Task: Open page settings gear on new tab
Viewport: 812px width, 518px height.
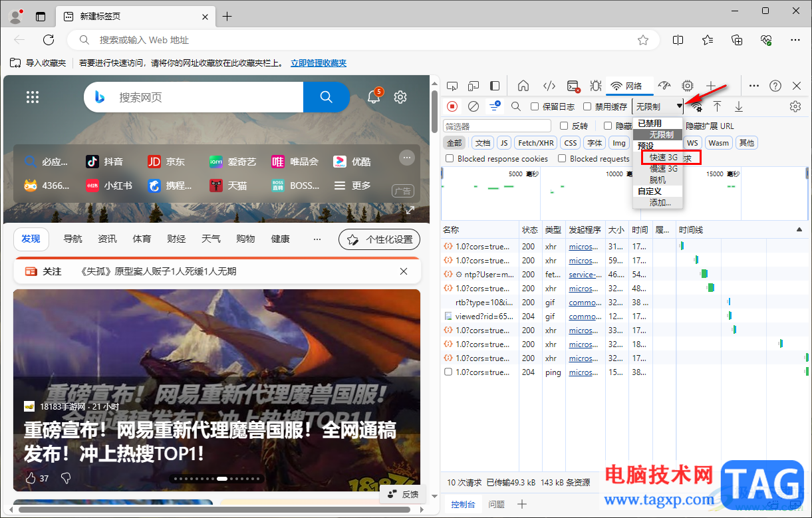Action: point(400,97)
